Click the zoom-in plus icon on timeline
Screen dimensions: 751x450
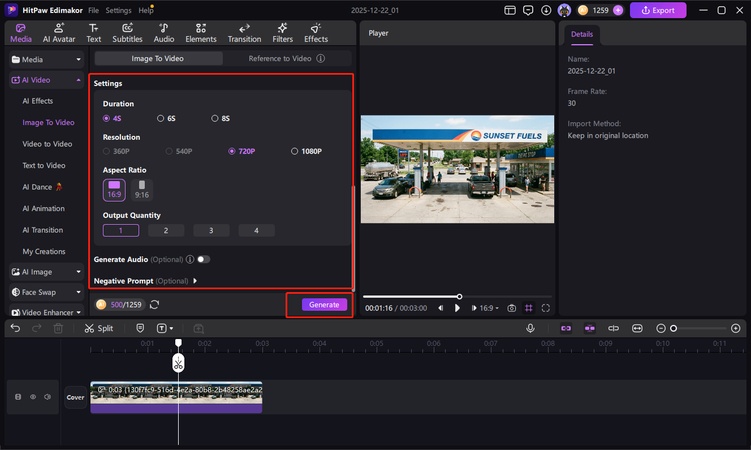pos(736,328)
